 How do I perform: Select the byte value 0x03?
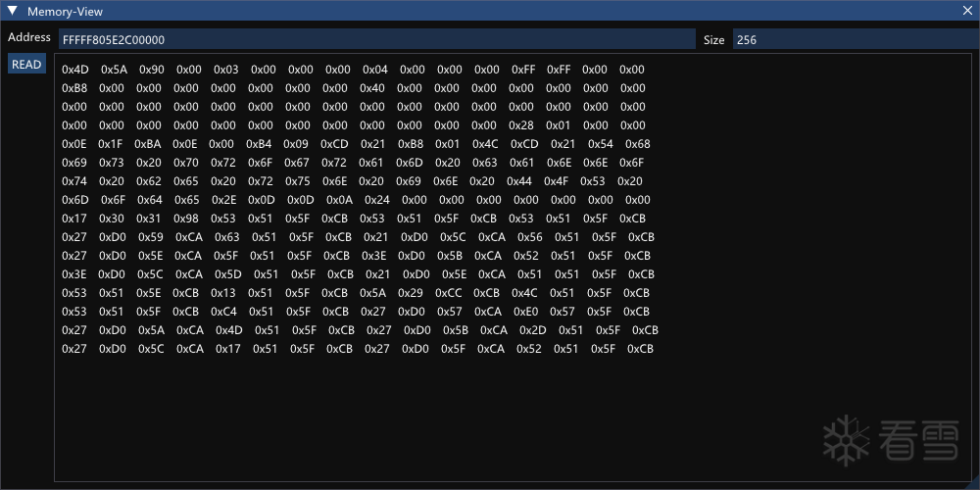coord(226,70)
